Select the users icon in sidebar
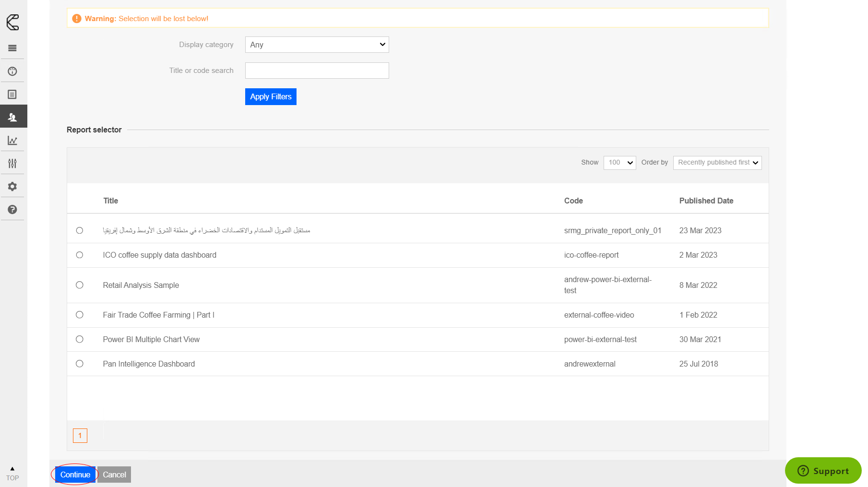 (x=12, y=117)
